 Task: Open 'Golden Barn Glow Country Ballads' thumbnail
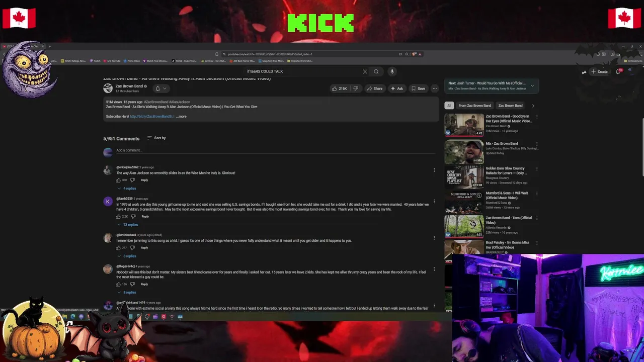(x=464, y=176)
